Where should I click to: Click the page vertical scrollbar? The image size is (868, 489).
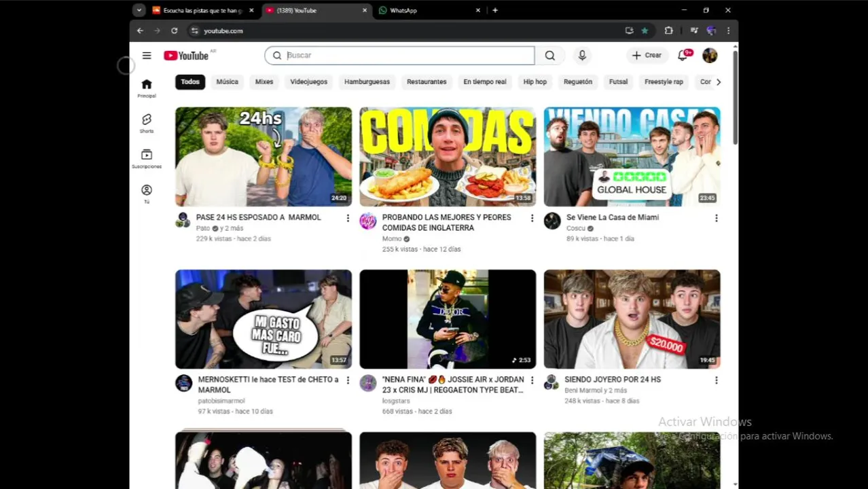tap(735, 98)
